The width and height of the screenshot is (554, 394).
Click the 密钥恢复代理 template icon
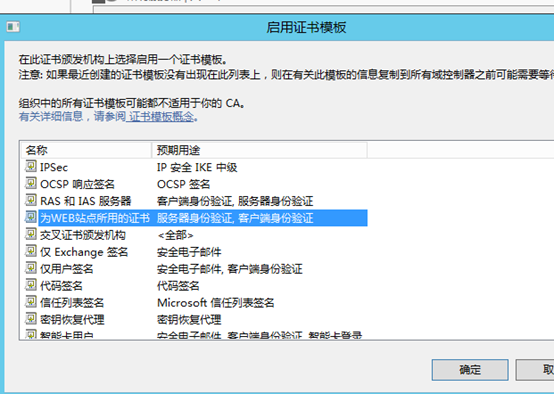(x=31, y=319)
